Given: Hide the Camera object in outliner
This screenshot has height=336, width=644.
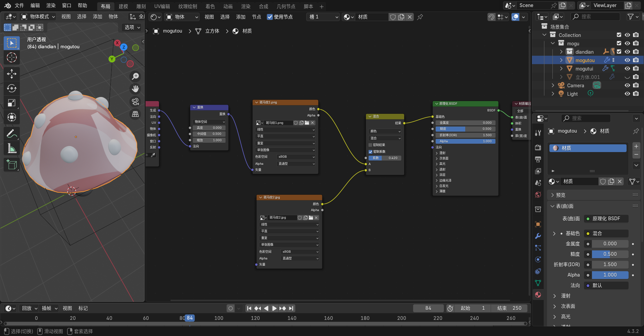Looking at the screenshot, I should (627, 85).
